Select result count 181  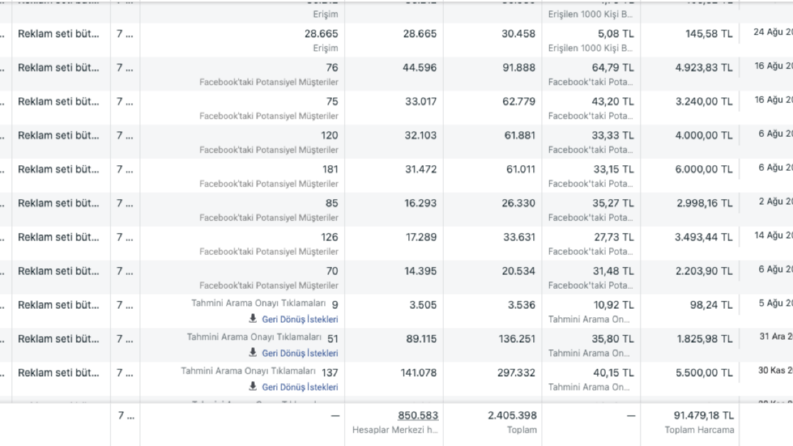pyautogui.click(x=330, y=169)
